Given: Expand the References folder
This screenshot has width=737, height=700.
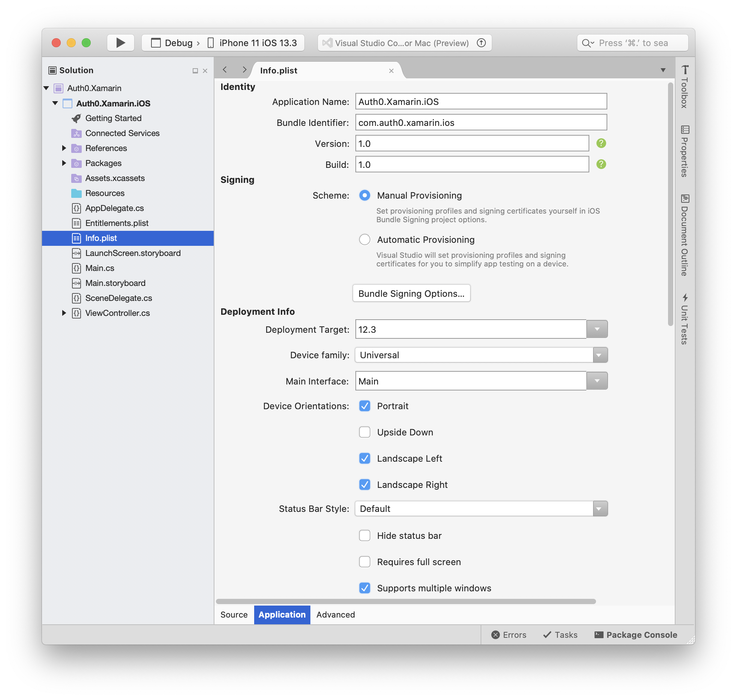Looking at the screenshot, I should pos(64,148).
